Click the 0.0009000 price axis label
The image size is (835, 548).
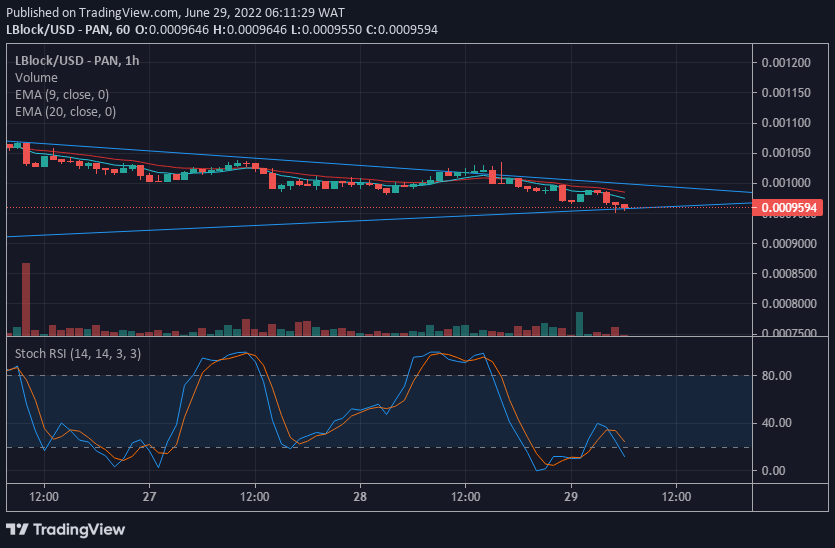789,243
